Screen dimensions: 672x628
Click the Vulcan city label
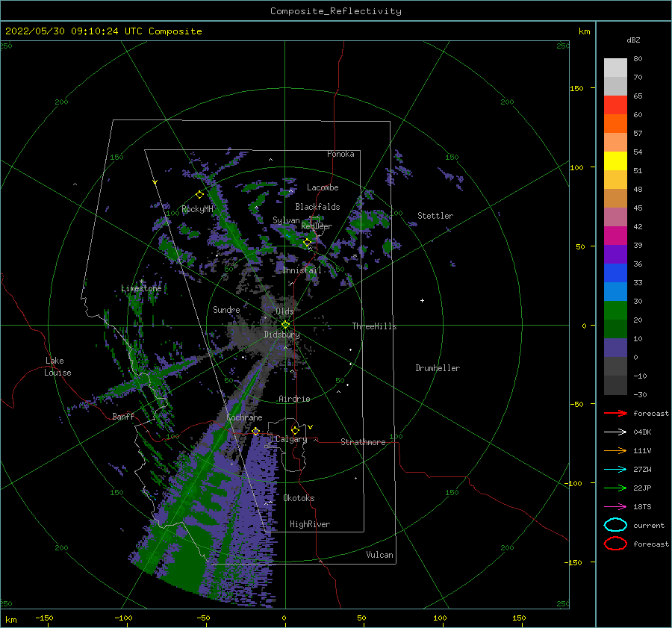click(x=379, y=555)
